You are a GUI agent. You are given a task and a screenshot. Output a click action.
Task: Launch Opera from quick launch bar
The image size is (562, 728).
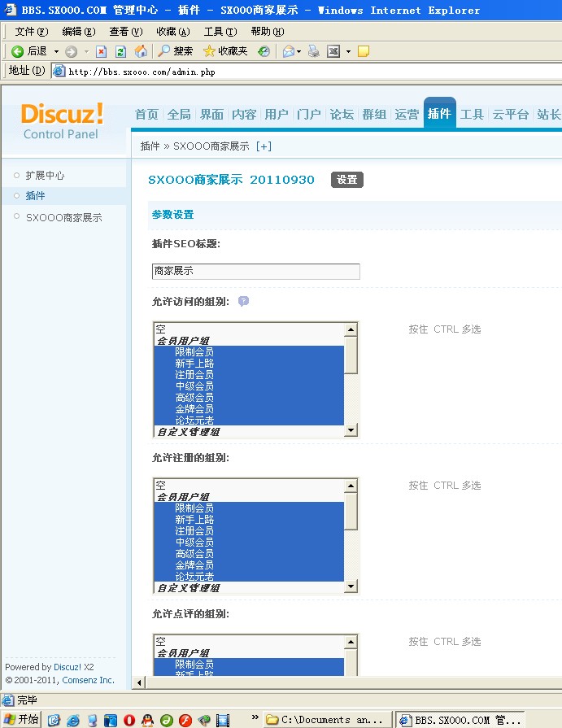(129, 720)
